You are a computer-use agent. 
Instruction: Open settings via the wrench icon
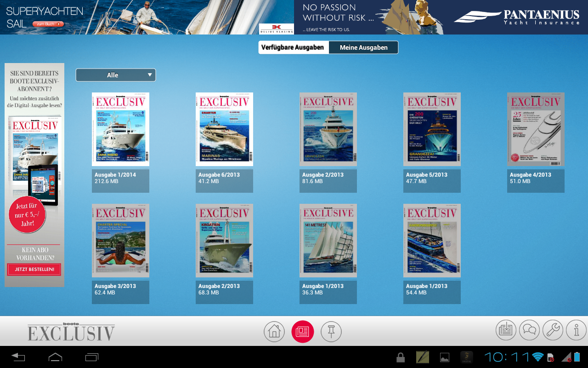click(553, 330)
